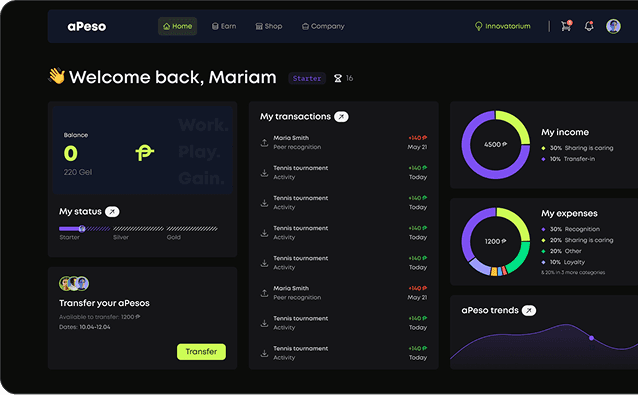Screen dimensions: 638x395
Task: Click the 'Welcome back, Mariam' heading
Action: 173,77
